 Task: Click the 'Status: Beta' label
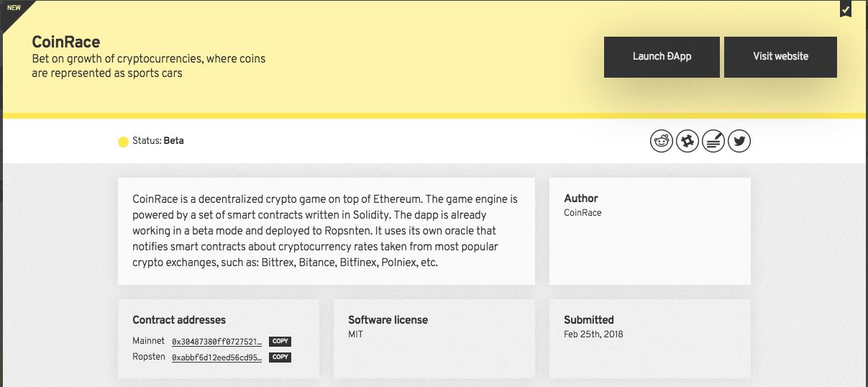tap(158, 141)
